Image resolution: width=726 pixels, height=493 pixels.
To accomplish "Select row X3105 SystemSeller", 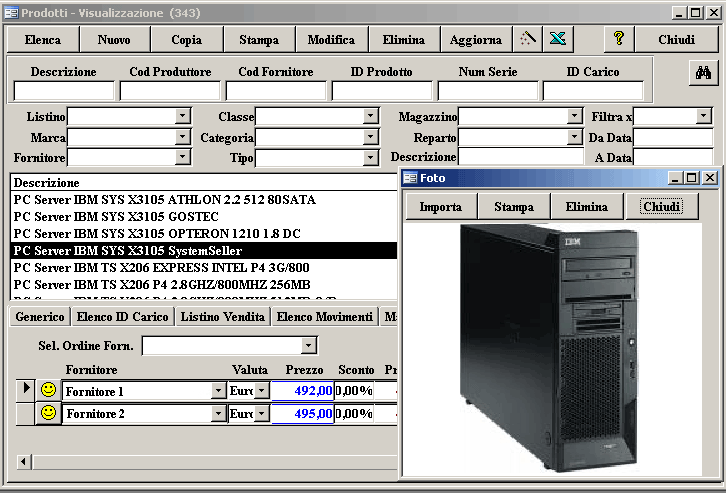I will tap(204, 250).
